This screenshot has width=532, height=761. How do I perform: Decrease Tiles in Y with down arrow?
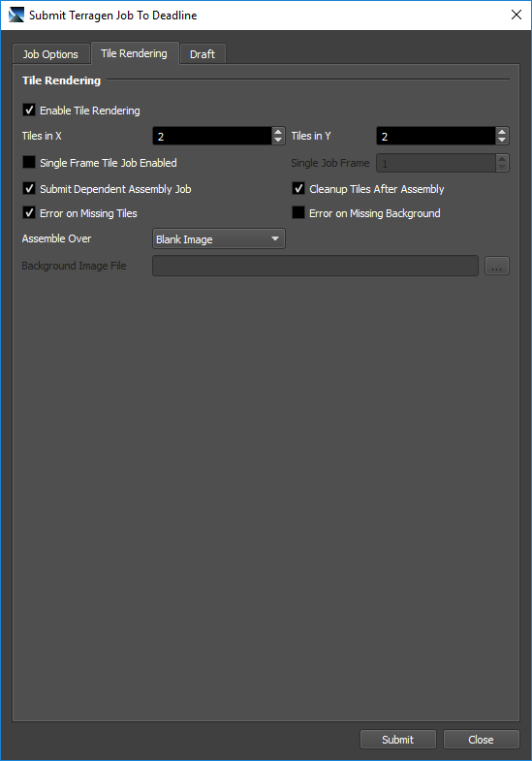pos(502,141)
